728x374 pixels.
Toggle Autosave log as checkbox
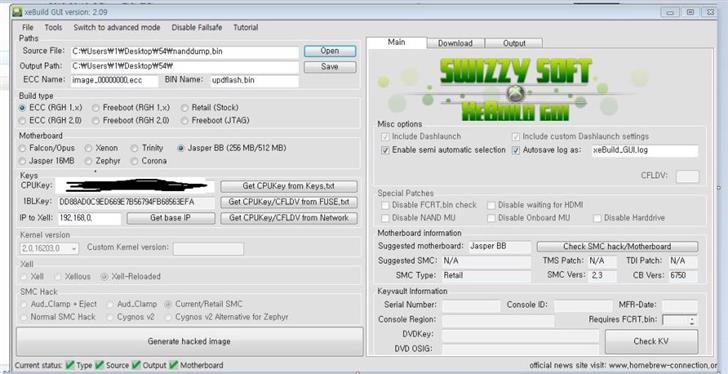click(516, 150)
